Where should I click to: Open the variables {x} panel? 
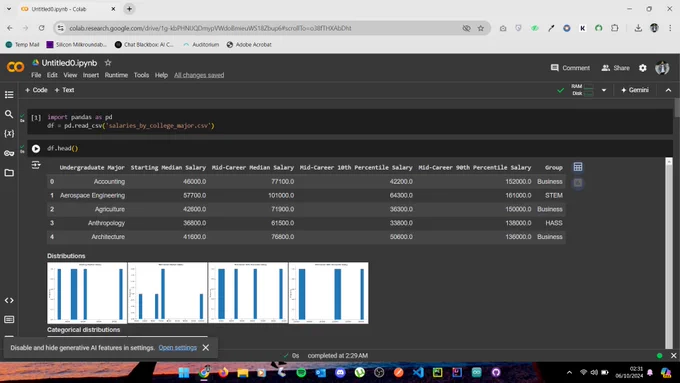pyautogui.click(x=9, y=133)
